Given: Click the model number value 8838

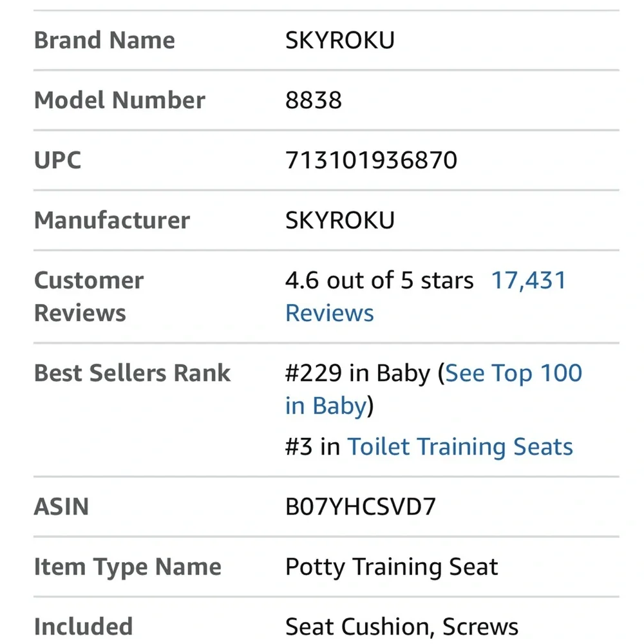Looking at the screenshot, I should [x=314, y=100].
